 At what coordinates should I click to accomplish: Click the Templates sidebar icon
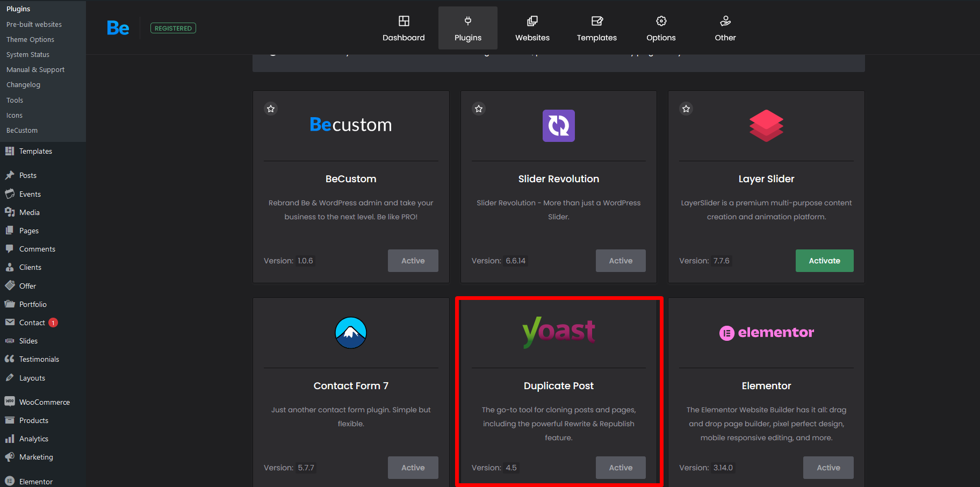[x=10, y=151]
